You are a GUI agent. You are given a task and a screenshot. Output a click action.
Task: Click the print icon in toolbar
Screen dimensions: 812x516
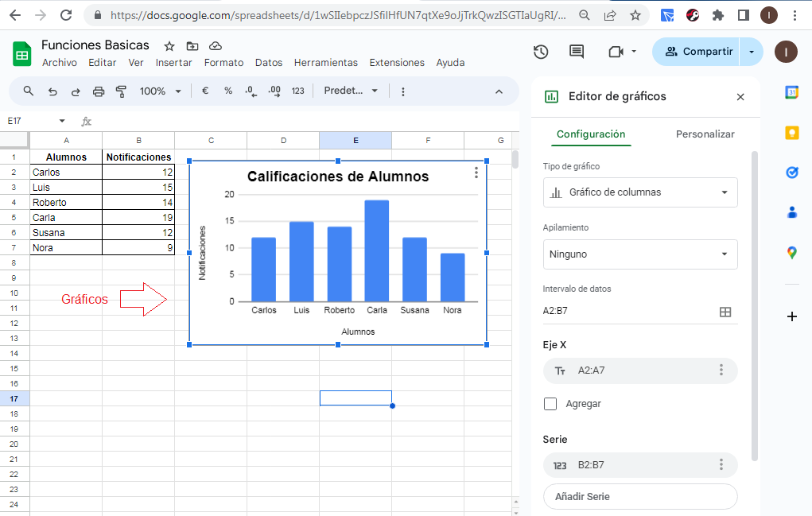coord(99,91)
